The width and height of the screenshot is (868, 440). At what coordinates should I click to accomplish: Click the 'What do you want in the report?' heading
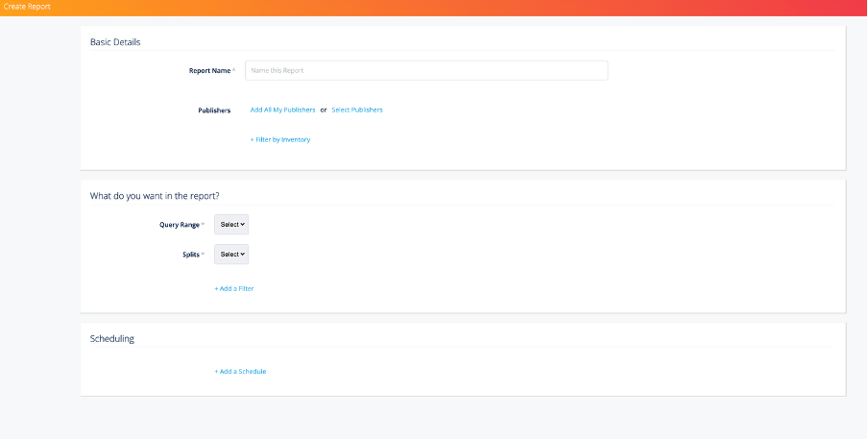click(155, 196)
